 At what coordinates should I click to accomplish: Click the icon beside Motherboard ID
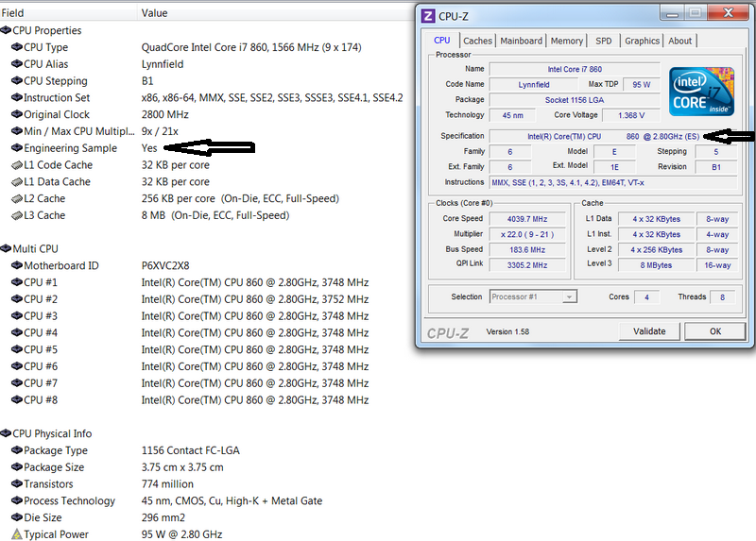pos(17,265)
